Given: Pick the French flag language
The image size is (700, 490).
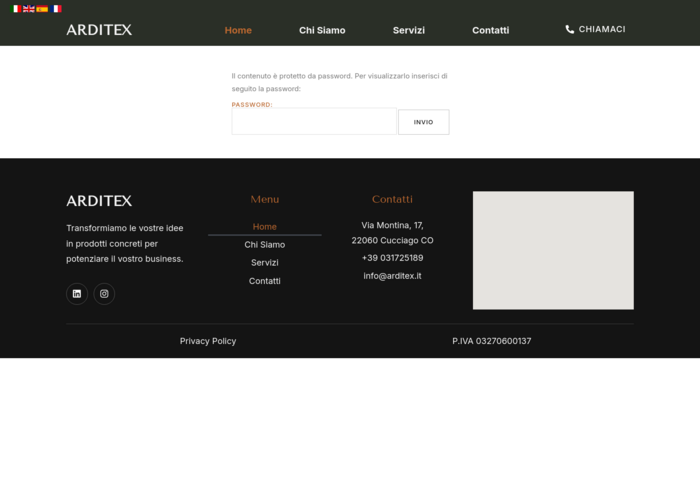Looking at the screenshot, I should 56,9.
